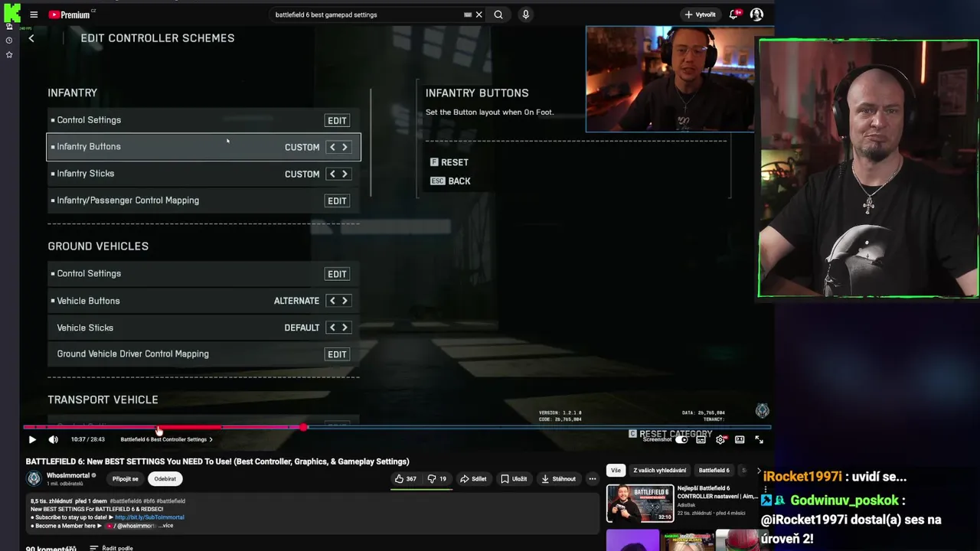Switch Vehicle Sticks to next option

[345, 328]
